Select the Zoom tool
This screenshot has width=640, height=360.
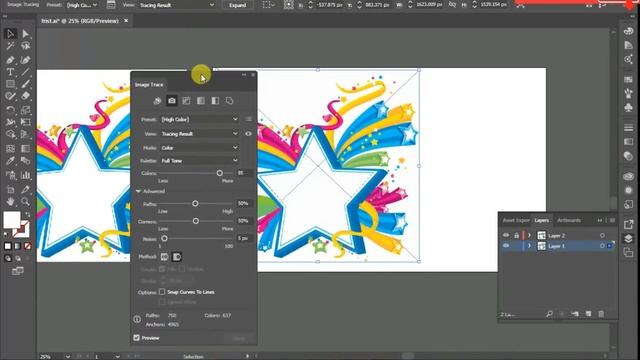pos(25,201)
